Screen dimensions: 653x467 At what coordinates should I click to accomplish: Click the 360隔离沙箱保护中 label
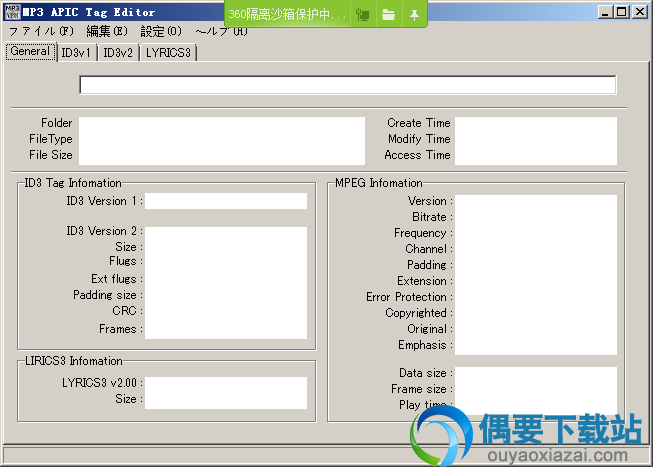pos(287,15)
